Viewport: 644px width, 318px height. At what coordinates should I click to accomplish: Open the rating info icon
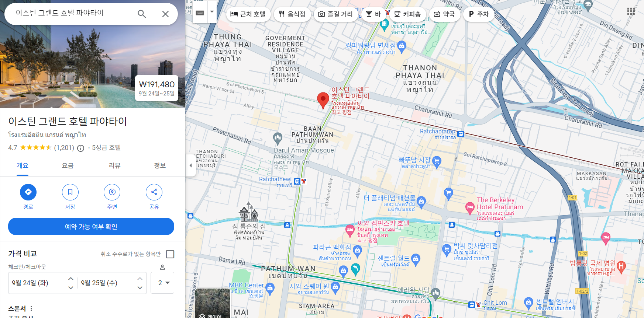80,148
